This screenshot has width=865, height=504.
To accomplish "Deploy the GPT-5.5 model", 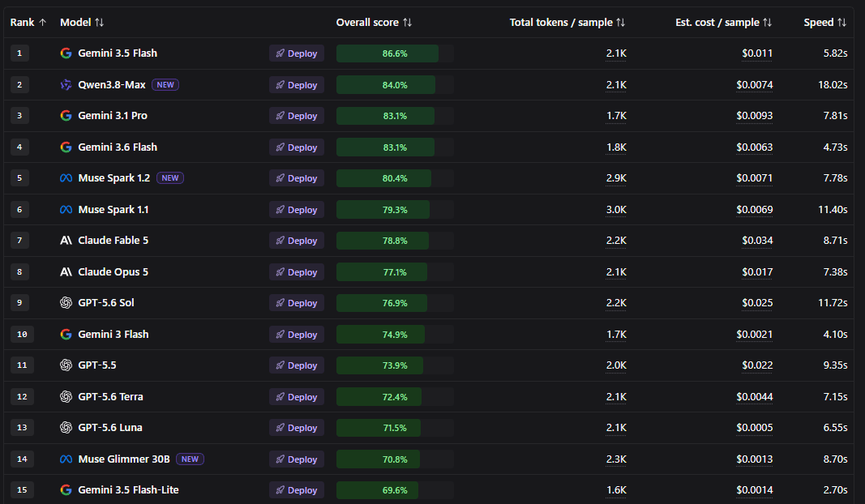I will point(297,365).
